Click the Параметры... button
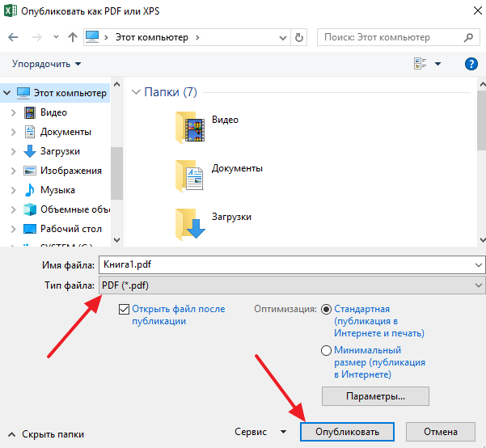 tap(375, 396)
